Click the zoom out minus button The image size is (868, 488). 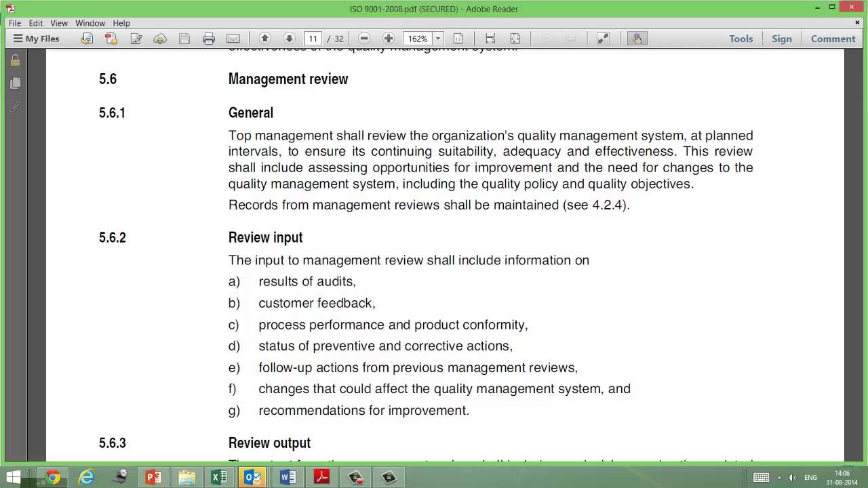[x=364, y=39]
